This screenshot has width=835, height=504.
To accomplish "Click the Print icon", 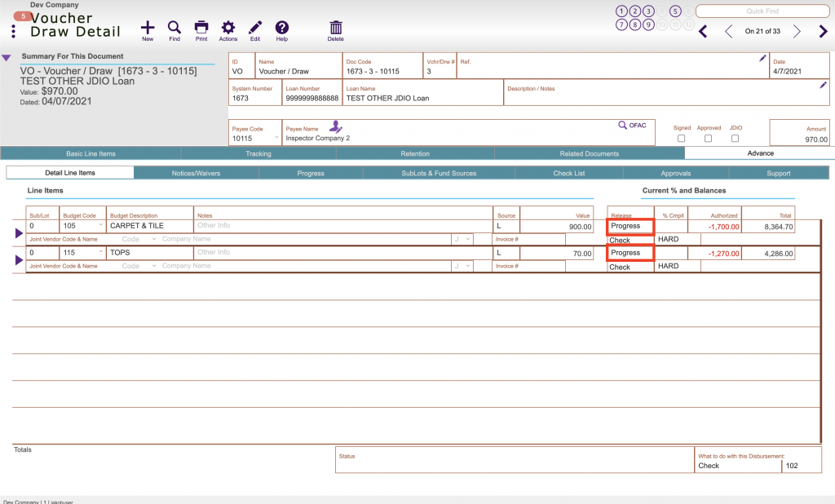I will coord(201,28).
